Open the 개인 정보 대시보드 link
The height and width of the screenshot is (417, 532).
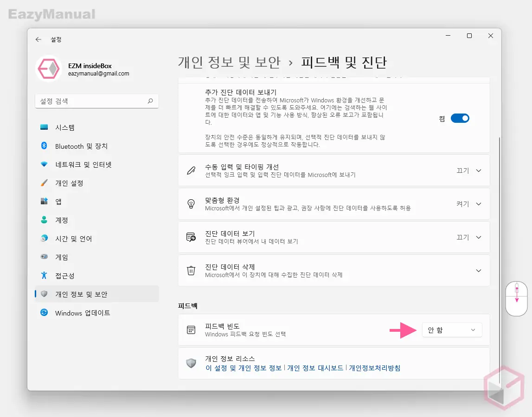(317, 368)
